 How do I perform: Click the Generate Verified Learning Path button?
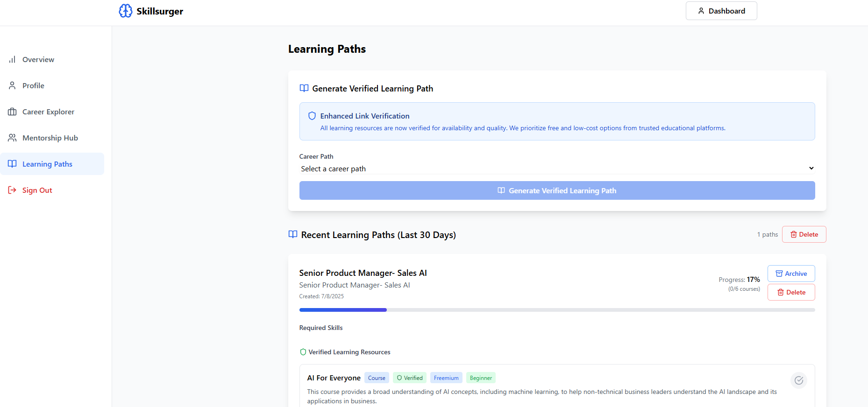click(x=557, y=190)
